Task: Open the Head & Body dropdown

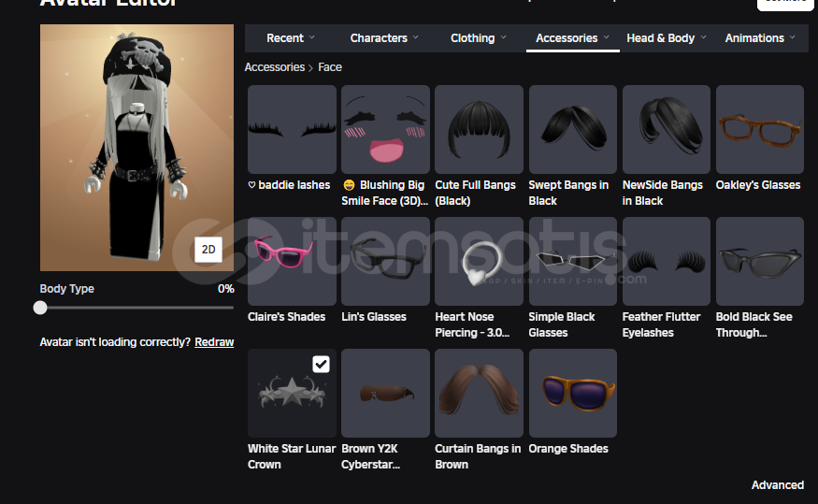Action: click(x=667, y=38)
